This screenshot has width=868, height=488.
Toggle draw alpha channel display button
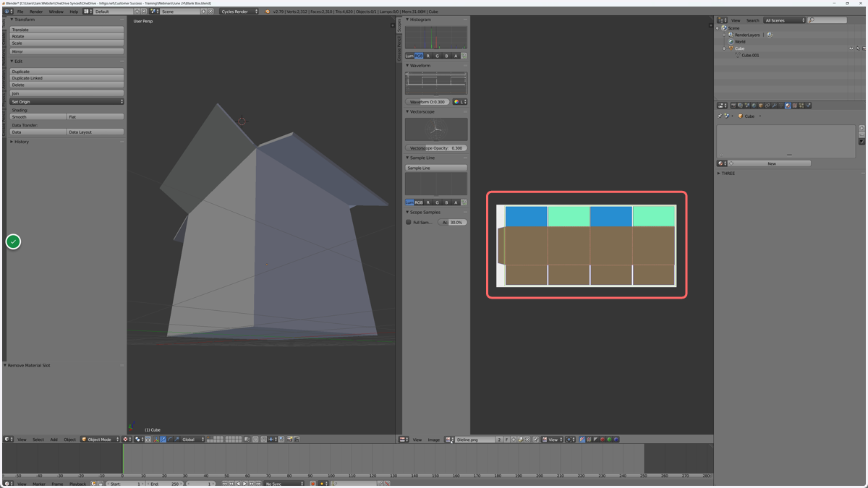click(x=595, y=439)
